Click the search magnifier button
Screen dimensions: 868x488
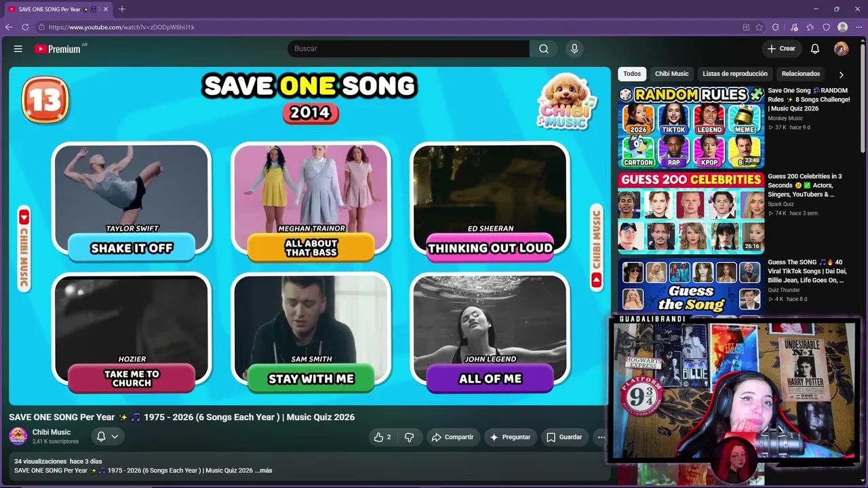pos(544,49)
